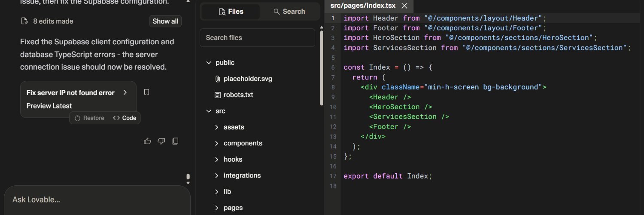Show all 8 edits

165,21
